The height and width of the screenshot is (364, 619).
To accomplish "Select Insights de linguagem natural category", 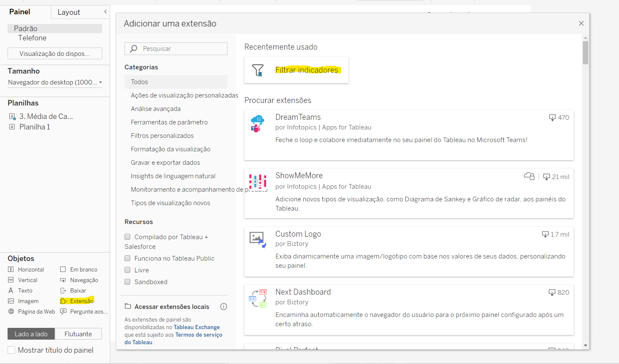I will point(173,176).
